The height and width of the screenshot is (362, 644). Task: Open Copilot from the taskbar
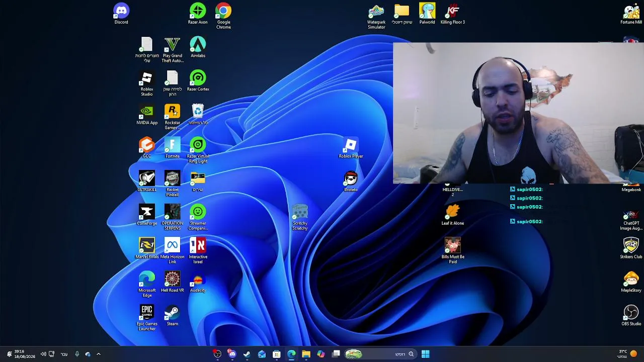[x=321, y=354]
